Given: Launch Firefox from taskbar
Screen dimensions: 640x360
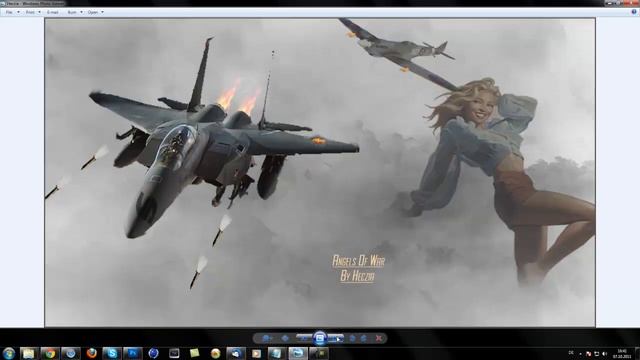Looking at the screenshot, I should pos(92,353).
